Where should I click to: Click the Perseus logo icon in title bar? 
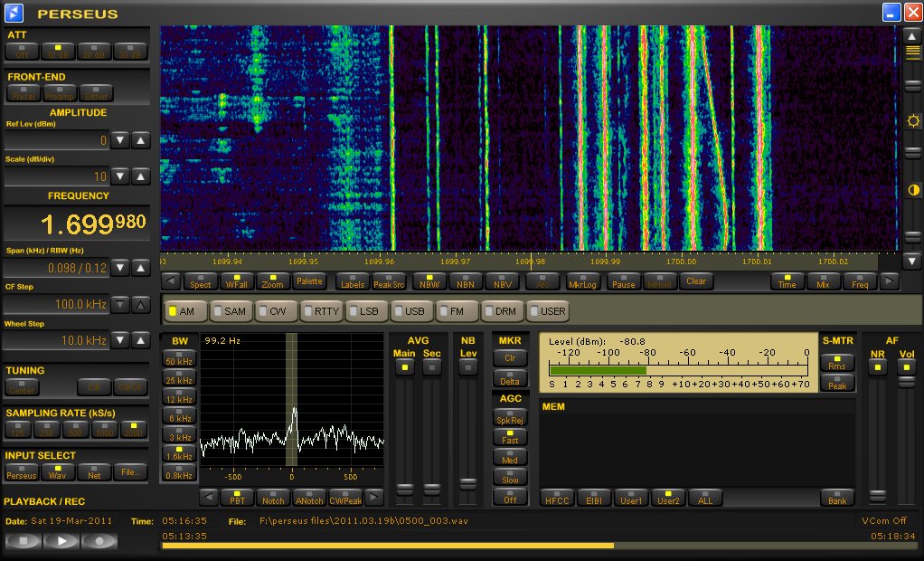(14, 13)
